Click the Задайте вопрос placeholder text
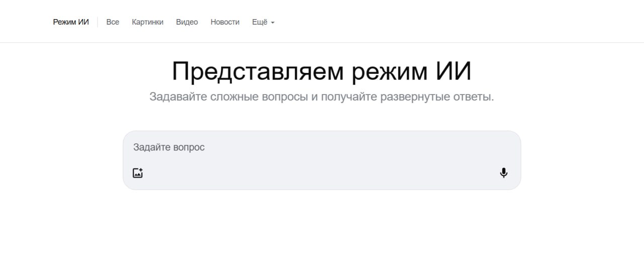 pos(169,148)
